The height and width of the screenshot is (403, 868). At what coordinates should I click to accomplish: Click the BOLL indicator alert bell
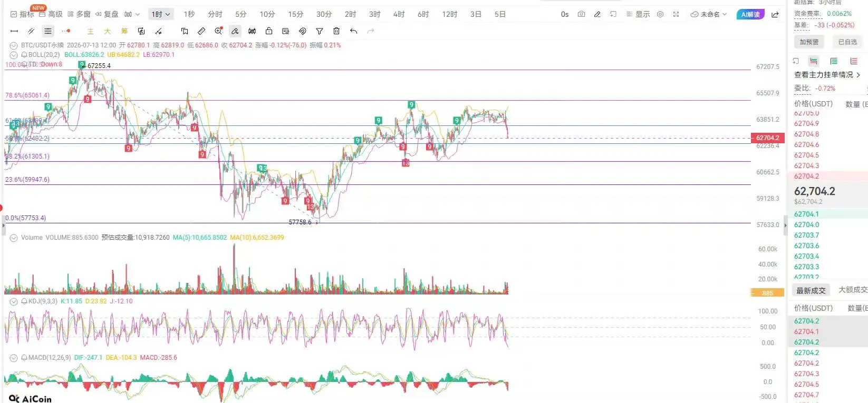(24, 55)
